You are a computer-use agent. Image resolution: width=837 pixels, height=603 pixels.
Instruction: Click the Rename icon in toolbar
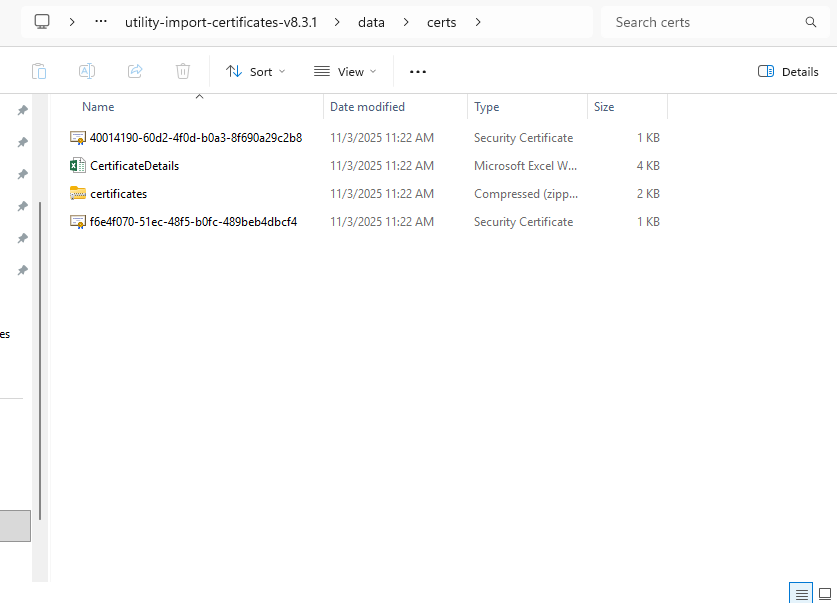coord(87,71)
